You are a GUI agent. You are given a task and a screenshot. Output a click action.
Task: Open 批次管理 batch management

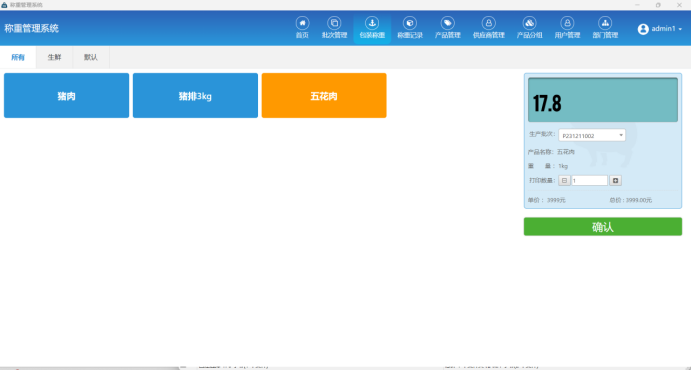334,28
